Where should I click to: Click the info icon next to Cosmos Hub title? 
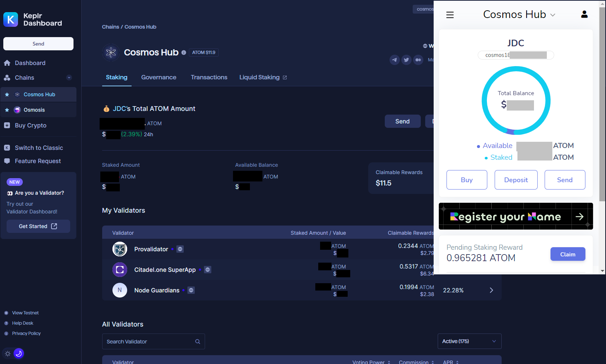pos(184,53)
